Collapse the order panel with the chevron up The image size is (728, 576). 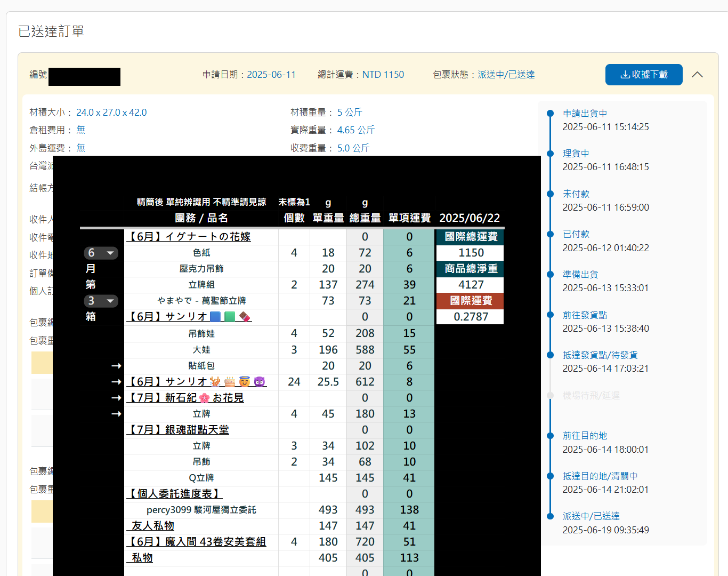(x=697, y=75)
